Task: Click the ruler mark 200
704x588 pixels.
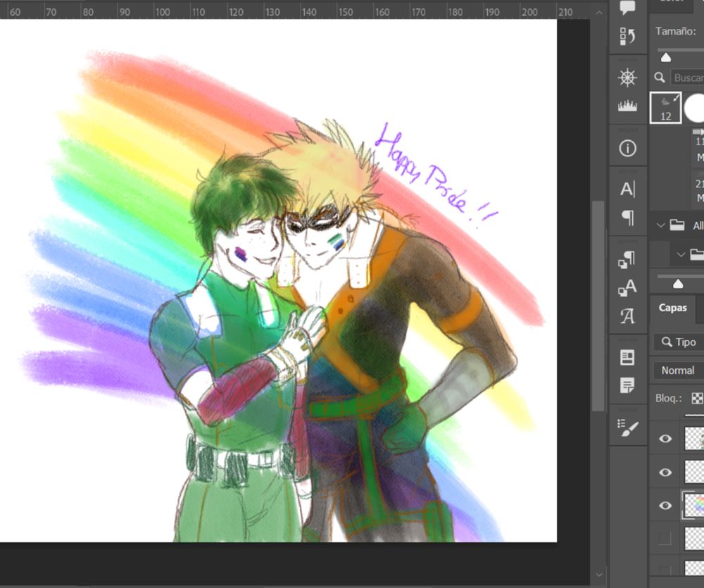Action: tap(529, 12)
